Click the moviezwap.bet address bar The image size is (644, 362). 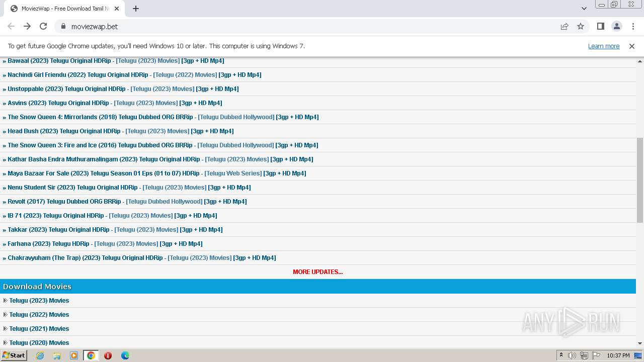coord(312,26)
